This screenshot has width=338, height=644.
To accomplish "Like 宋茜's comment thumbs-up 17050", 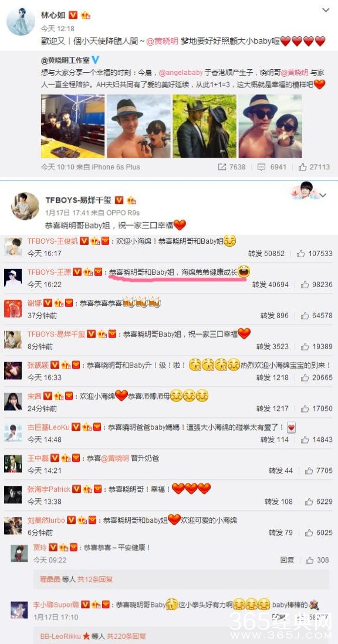I will click(x=305, y=408).
